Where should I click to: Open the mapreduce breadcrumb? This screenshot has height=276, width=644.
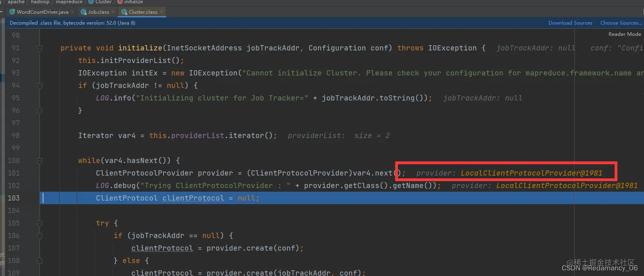coord(69,2)
